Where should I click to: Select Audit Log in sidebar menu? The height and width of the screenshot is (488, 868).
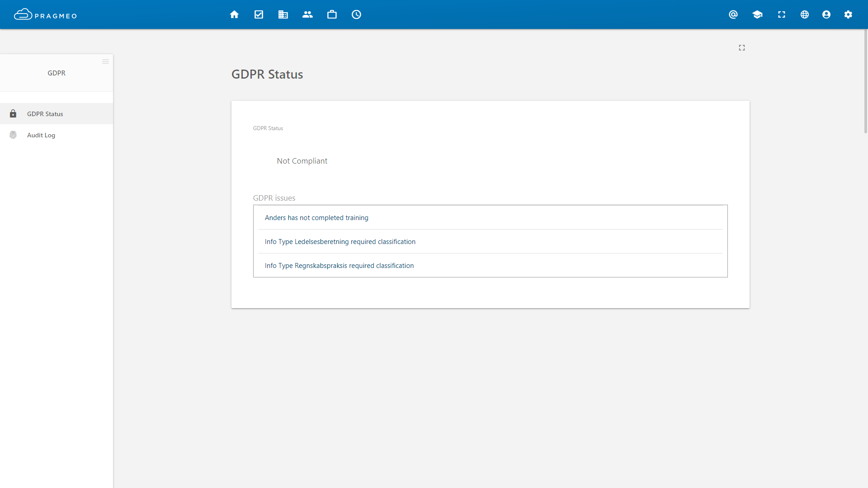[x=41, y=135]
